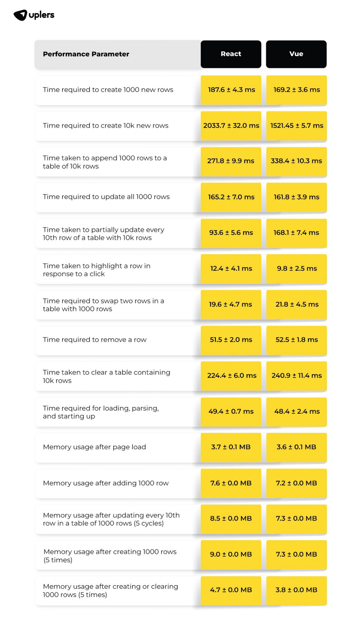The image size is (364, 638).
Task: Select the Vue column header
Action: coord(296,54)
